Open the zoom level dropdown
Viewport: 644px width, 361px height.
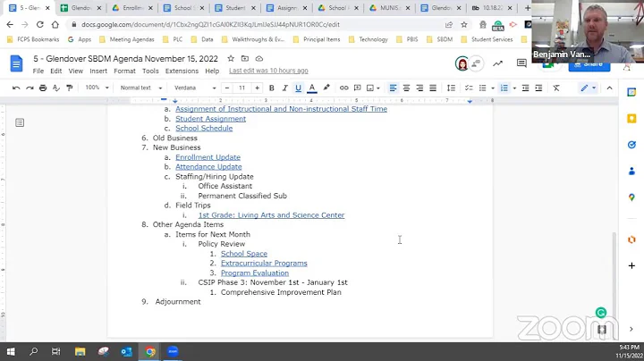click(97, 88)
